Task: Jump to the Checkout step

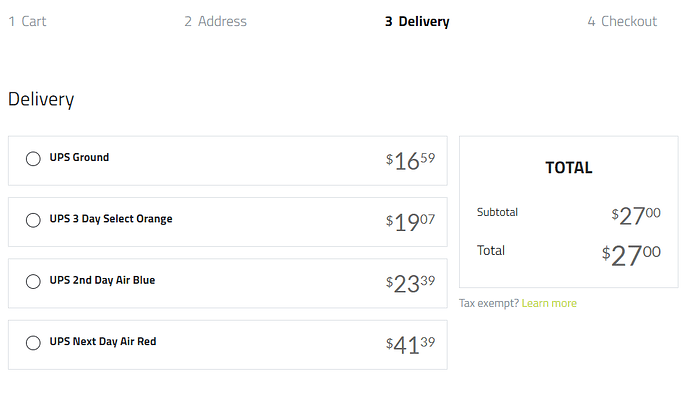Action: coord(622,21)
